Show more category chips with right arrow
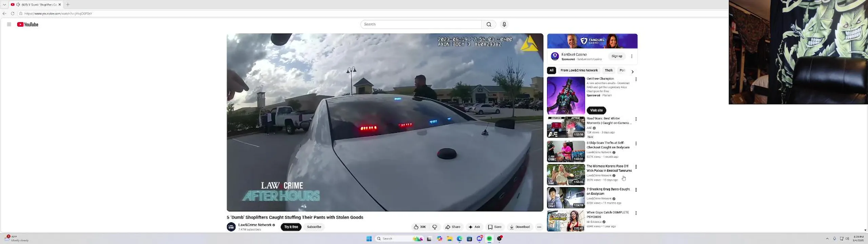This screenshot has height=244, width=868. (x=632, y=72)
